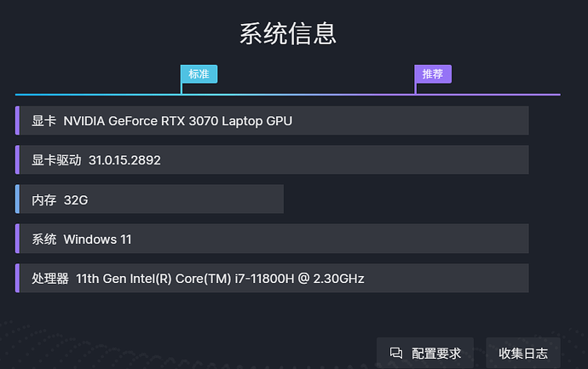Click the blue indicator bar beside 内存
Image resolution: width=588 pixels, height=369 pixels.
(17, 199)
